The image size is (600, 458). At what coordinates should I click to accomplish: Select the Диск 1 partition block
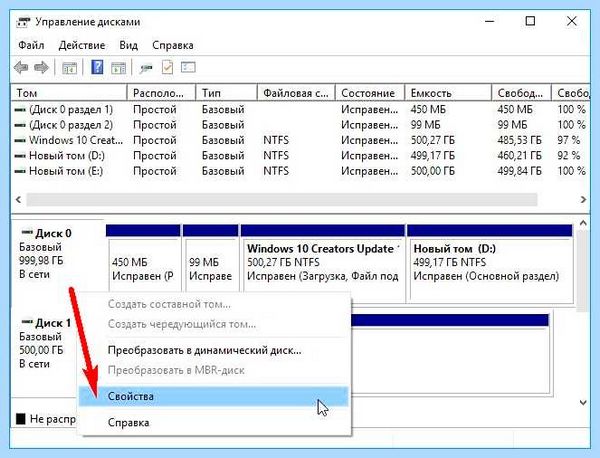450,354
